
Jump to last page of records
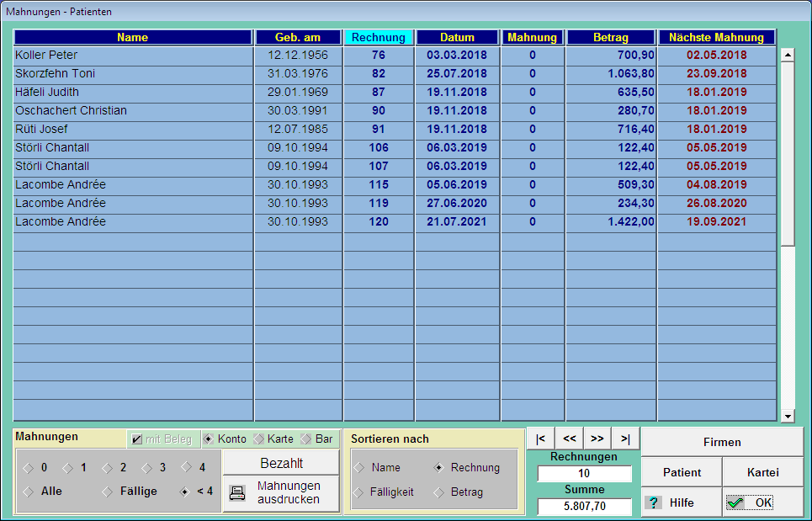pyautogui.click(x=625, y=439)
